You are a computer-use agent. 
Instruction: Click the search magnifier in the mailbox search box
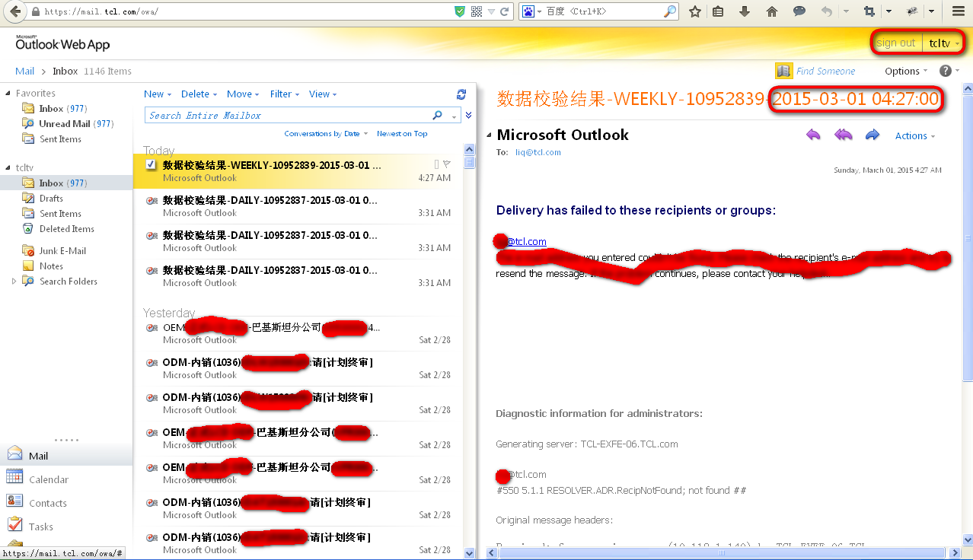438,116
